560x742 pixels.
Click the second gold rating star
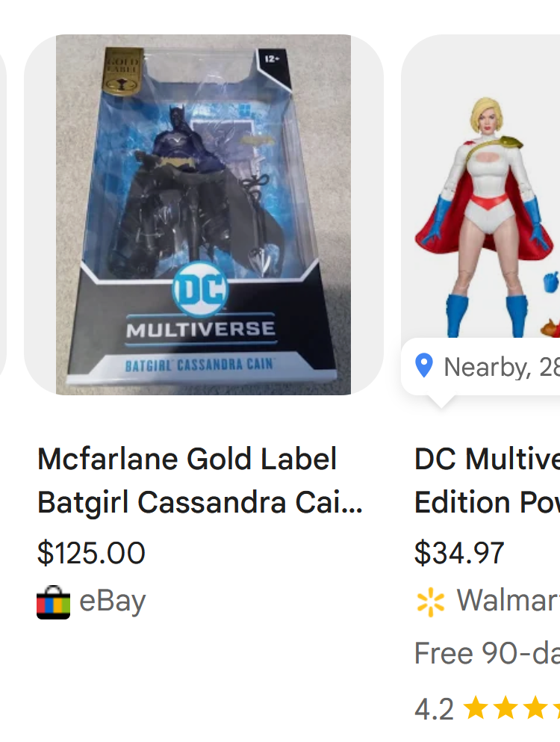click(505, 708)
